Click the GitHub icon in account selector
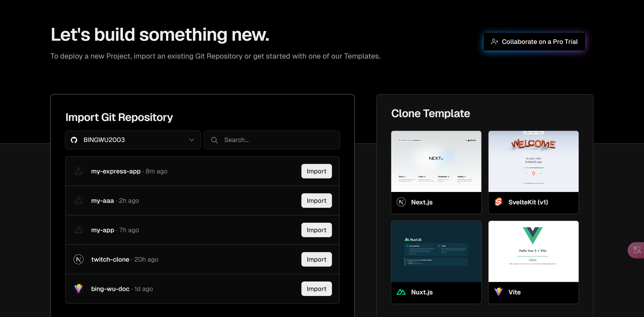Image resolution: width=644 pixels, height=317 pixels. click(74, 140)
